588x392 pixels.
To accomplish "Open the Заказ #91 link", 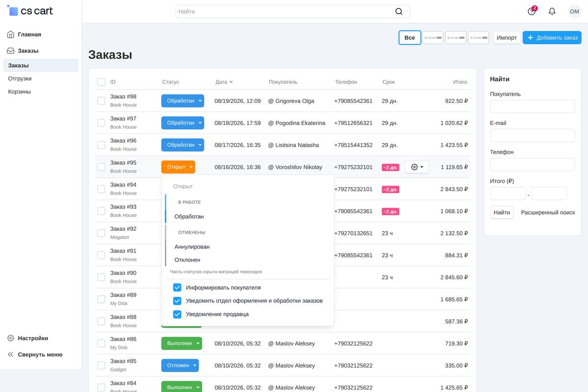I will click(123, 251).
